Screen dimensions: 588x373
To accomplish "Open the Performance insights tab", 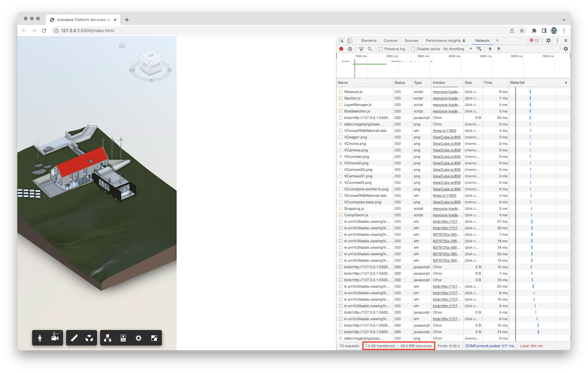I will pos(443,40).
